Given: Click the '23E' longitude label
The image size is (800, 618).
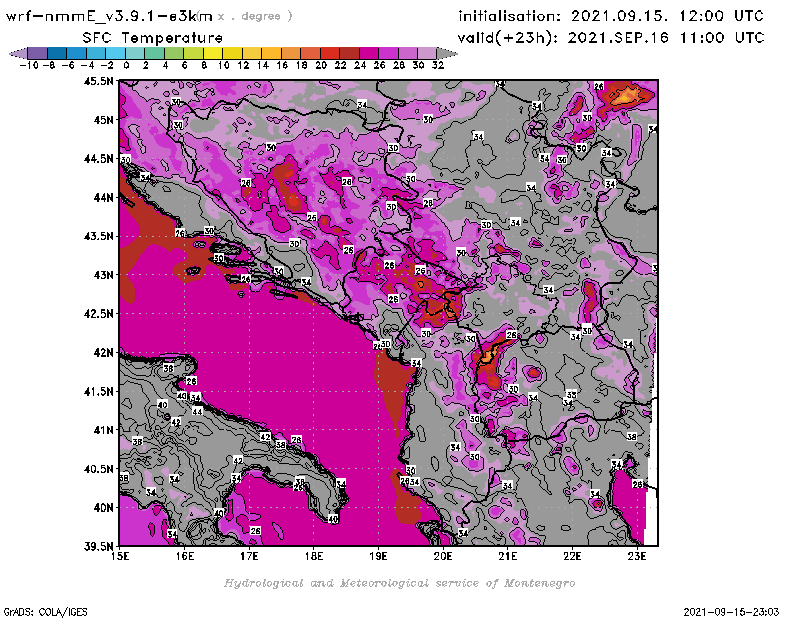Looking at the screenshot, I should tap(637, 556).
